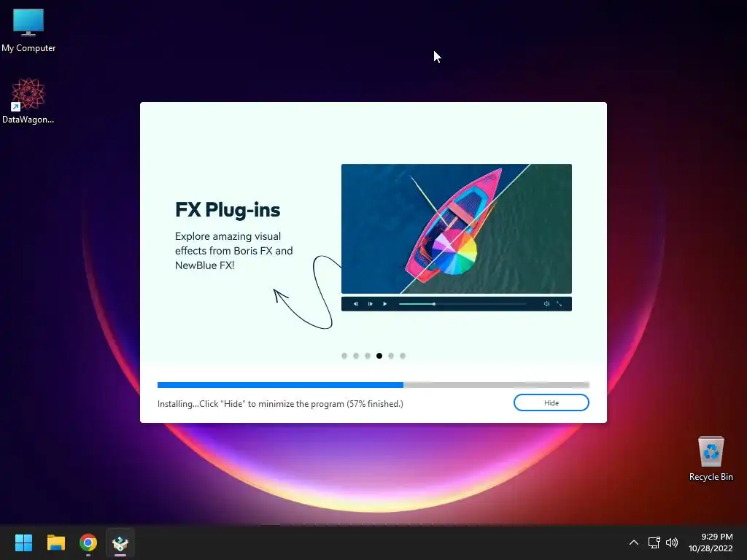Click the preview player's seek bar
This screenshot has height=560, width=747.
click(x=462, y=304)
